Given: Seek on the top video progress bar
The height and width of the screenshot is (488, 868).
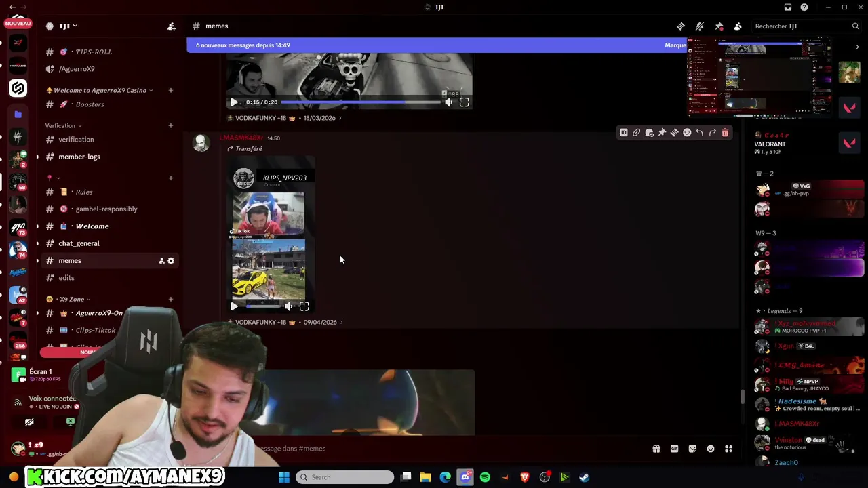Looking at the screenshot, I should coord(361,102).
